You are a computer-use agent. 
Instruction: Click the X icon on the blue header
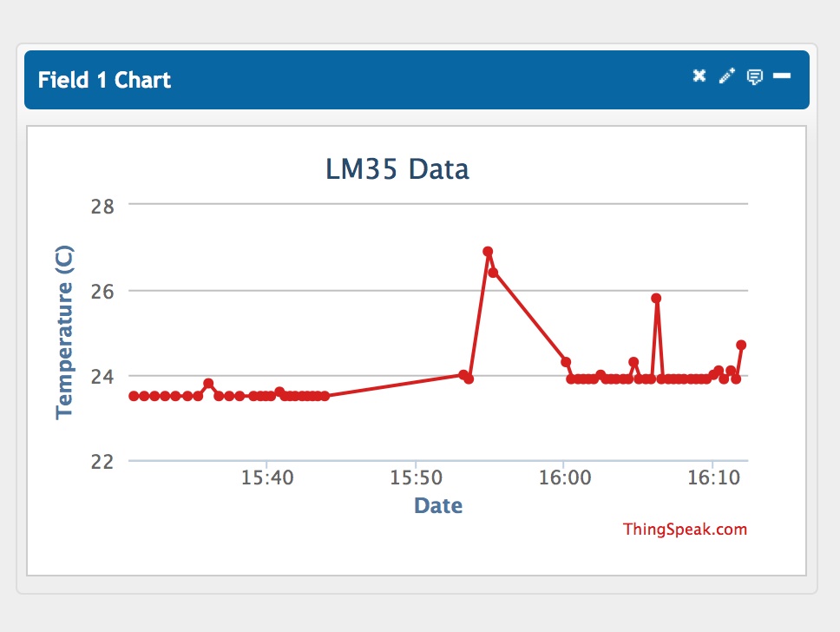(x=699, y=76)
